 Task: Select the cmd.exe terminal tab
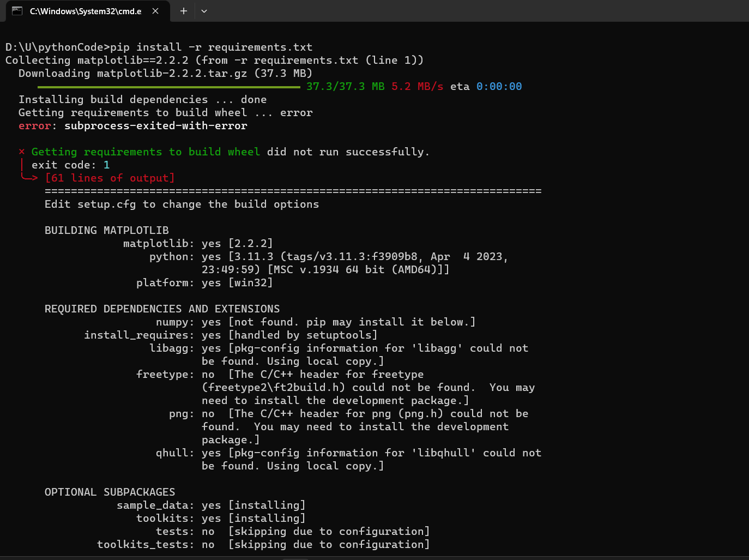click(87, 11)
